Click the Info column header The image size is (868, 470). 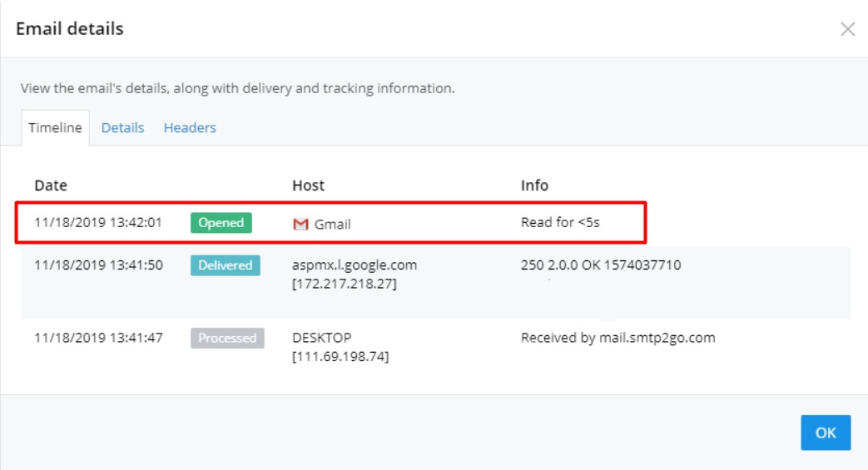[x=534, y=186]
